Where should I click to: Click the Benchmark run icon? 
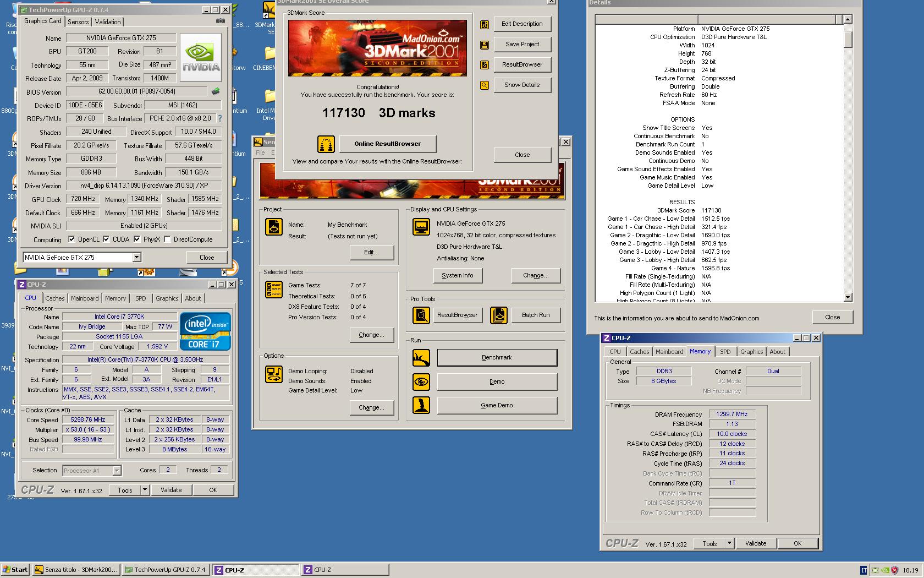coord(421,358)
